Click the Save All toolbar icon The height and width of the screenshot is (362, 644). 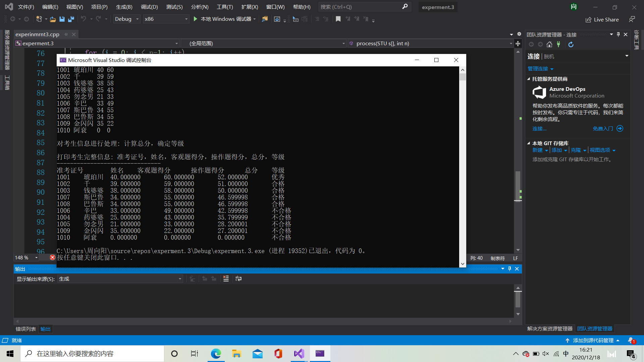(71, 19)
